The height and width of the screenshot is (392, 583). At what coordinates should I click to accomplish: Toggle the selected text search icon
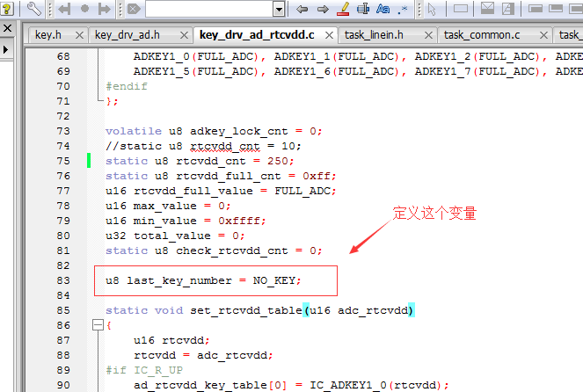[x=363, y=9]
